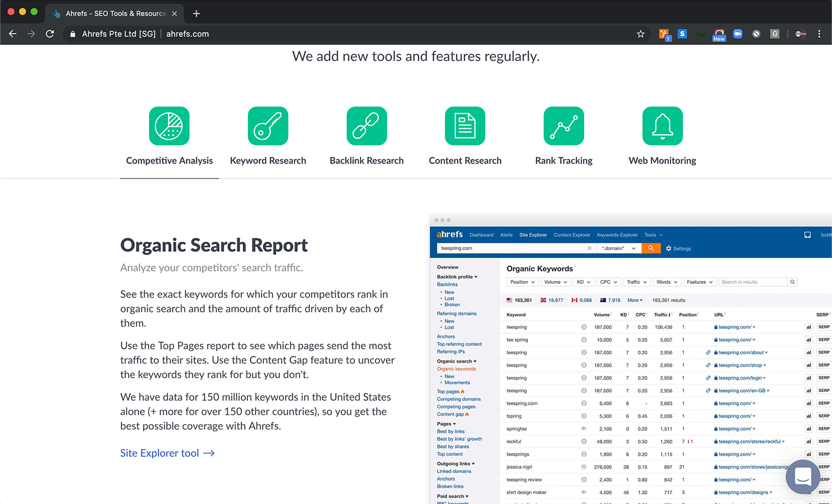Click the orange search button in Site Explorer
832x504 pixels.
point(651,248)
